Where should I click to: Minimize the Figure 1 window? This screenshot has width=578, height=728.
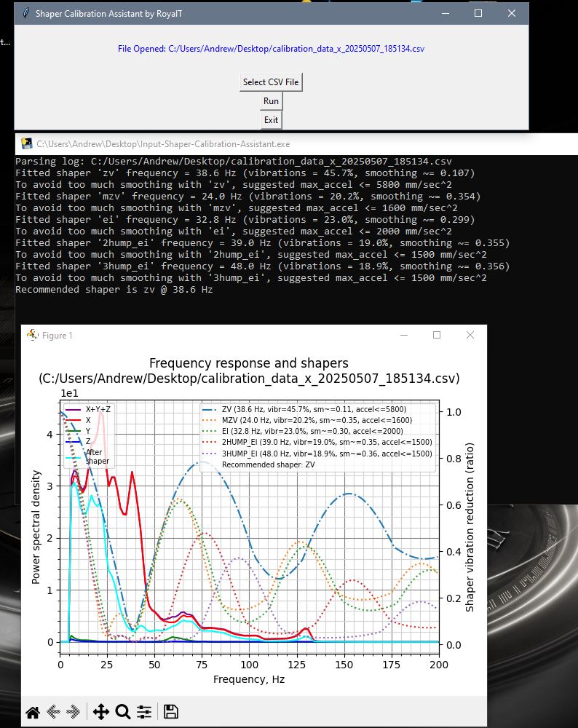click(x=404, y=335)
